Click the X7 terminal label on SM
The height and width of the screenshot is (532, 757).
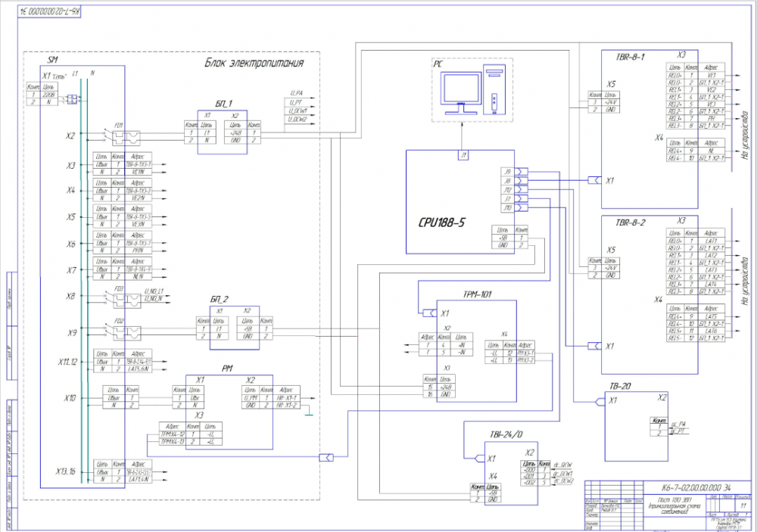tap(70, 270)
